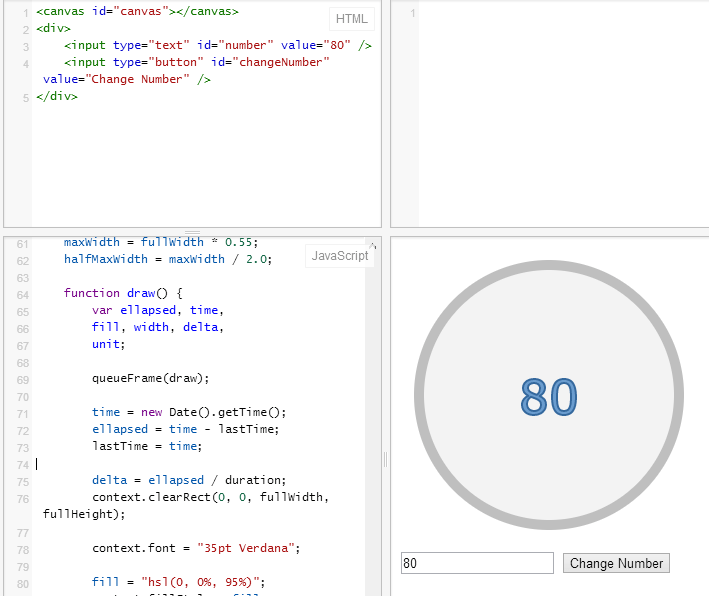Click the input type="text" HTML line
Image resolution: width=709 pixels, height=596 pixels.
(x=218, y=45)
